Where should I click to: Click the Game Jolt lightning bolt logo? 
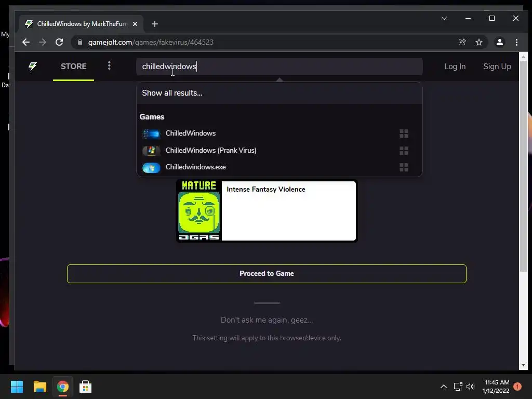pyautogui.click(x=33, y=66)
